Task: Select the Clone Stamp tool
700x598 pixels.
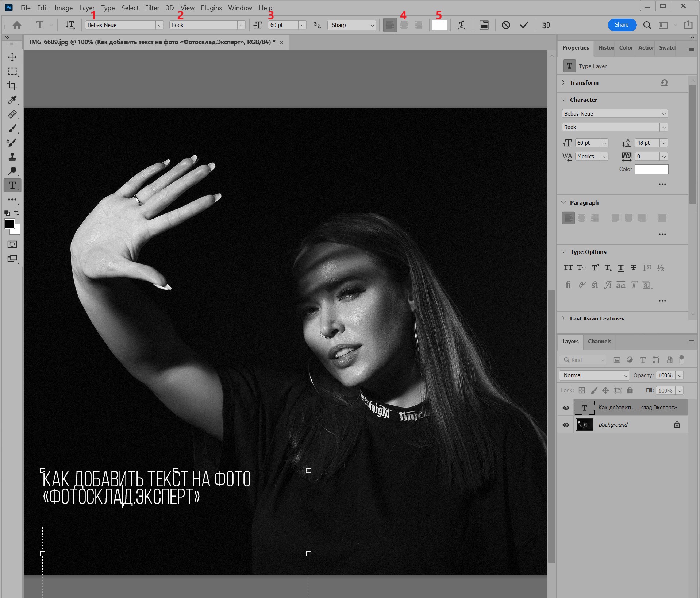Action: coord(12,157)
